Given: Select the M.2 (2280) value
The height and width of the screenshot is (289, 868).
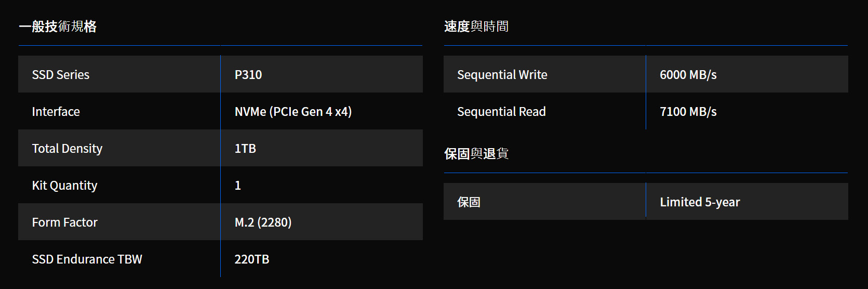Looking at the screenshot, I should [263, 222].
